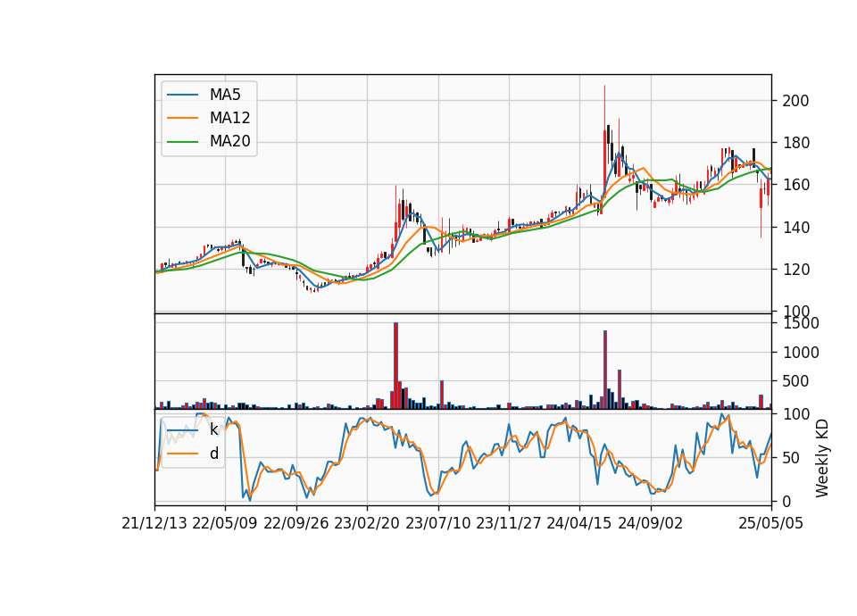The height and width of the screenshot is (616, 857).
Task: Click the 1500 volume axis label
Action: pos(801,323)
